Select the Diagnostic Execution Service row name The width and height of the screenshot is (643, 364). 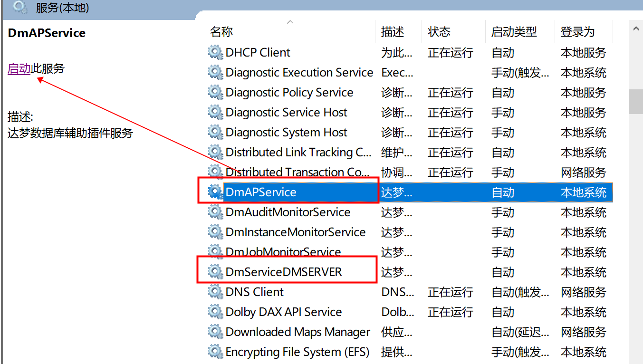click(x=299, y=72)
